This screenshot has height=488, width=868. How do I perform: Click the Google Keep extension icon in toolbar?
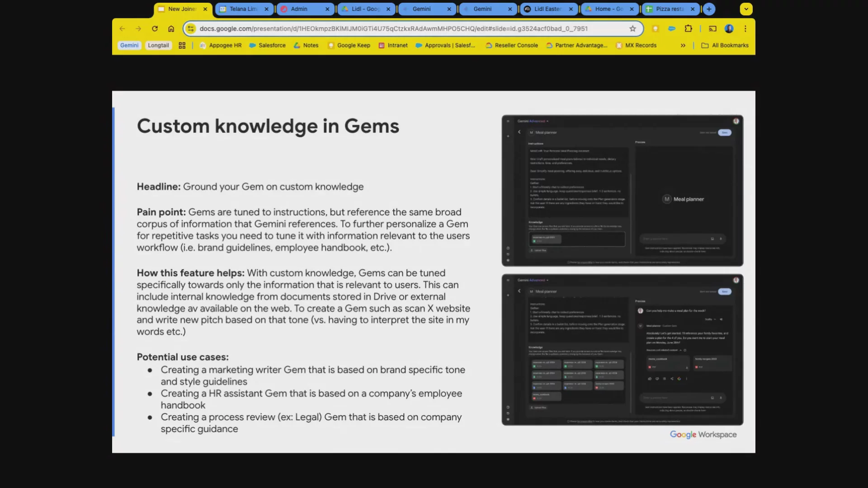click(655, 28)
